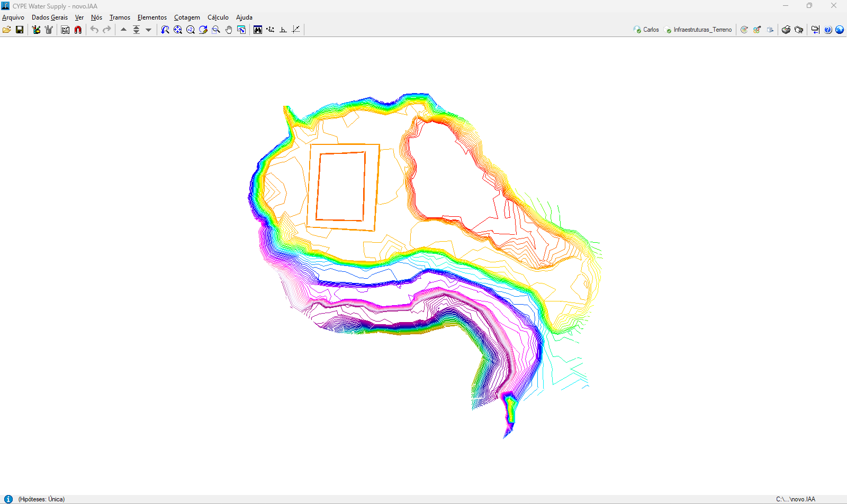Open the Cálculo menu
The width and height of the screenshot is (847, 504).
218,17
